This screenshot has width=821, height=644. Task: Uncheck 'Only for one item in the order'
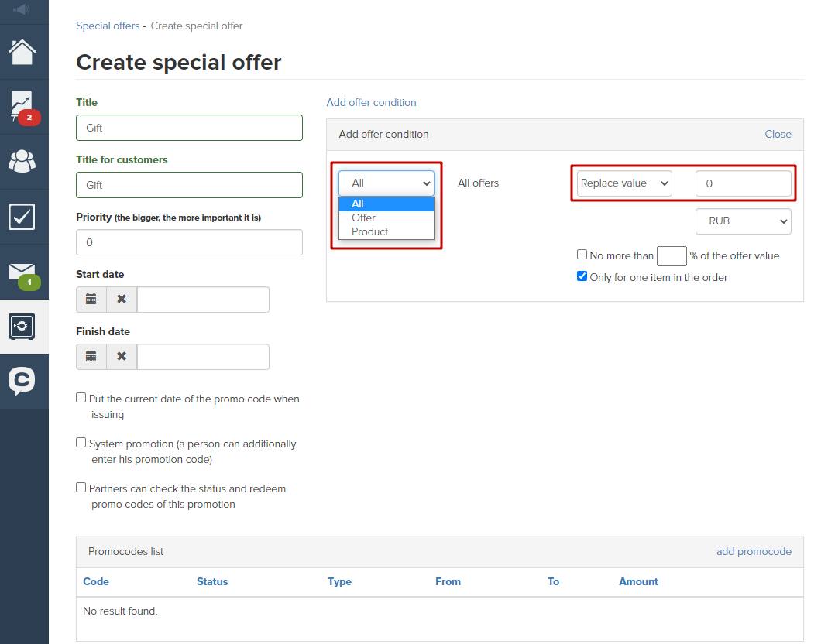pyautogui.click(x=582, y=276)
